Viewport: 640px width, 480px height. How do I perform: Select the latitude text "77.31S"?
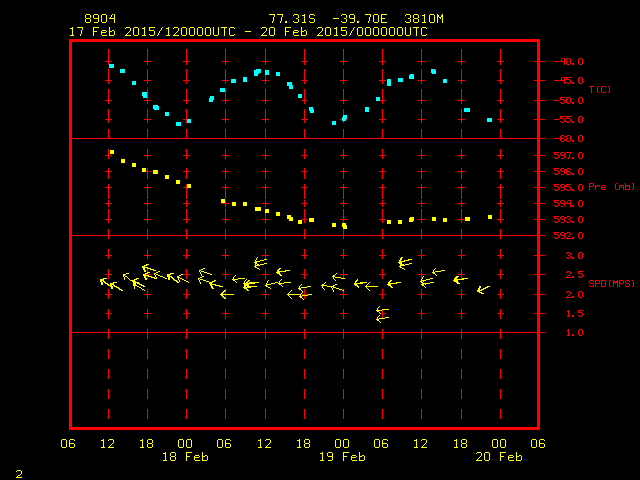click(x=292, y=19)
